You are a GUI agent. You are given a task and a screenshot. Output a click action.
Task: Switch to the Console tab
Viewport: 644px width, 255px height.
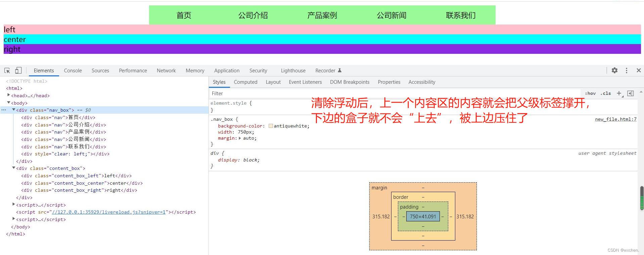(x=73, y=70)
